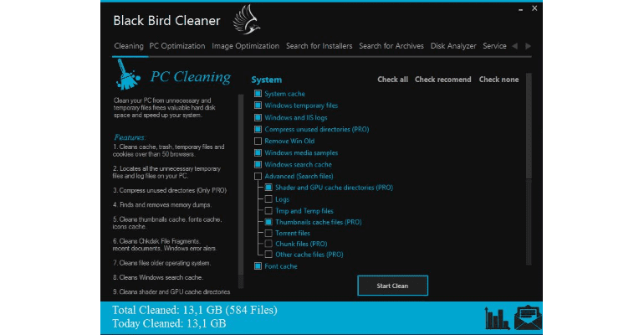Click the Black Bird logo icon
This screenshot has width=644, height=335.
(247, 19)
